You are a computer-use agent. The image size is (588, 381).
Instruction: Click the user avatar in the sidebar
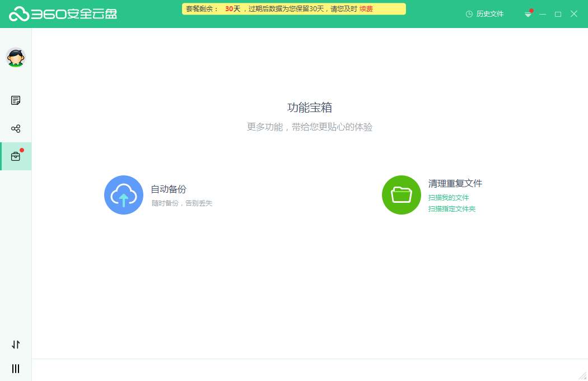pyautogui.click(x=16, y=58)
